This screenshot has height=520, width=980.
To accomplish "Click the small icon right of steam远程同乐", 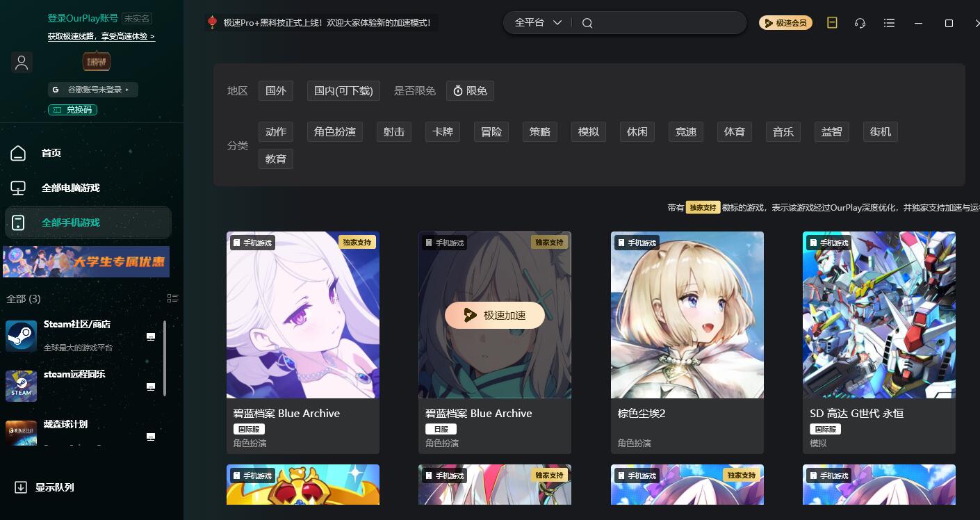I will coord(151,387).
